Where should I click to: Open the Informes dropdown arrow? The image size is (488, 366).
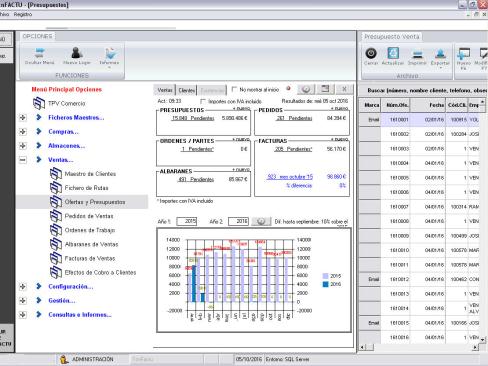(x=109, y=67)
